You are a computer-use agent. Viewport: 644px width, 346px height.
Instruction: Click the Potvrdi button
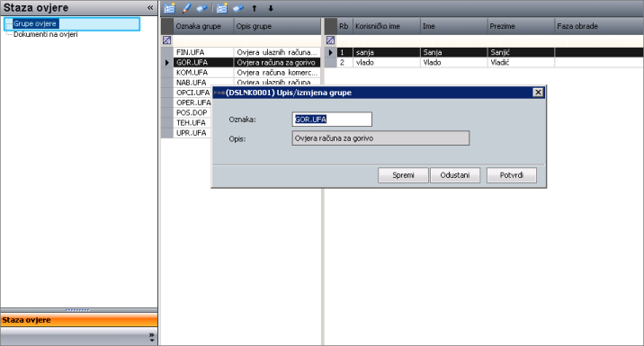pos(512,175)
